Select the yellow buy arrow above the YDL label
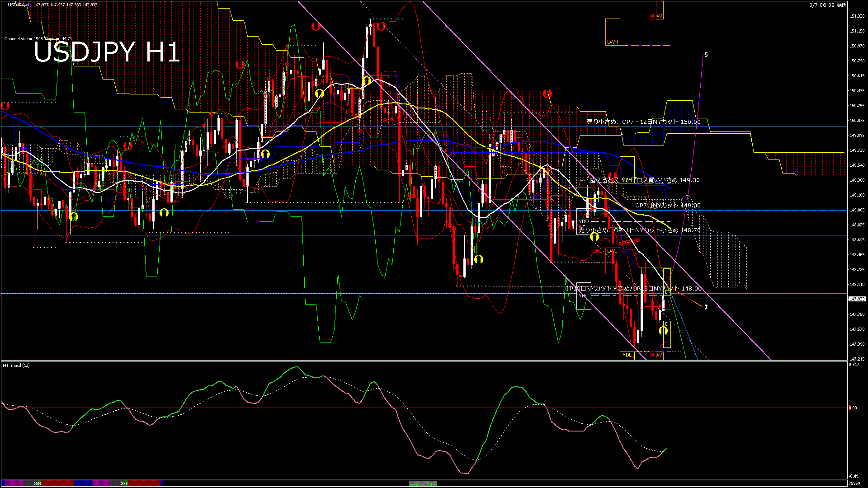The width and height of the screenshot is (868, 488). click(x=663, y=331)
